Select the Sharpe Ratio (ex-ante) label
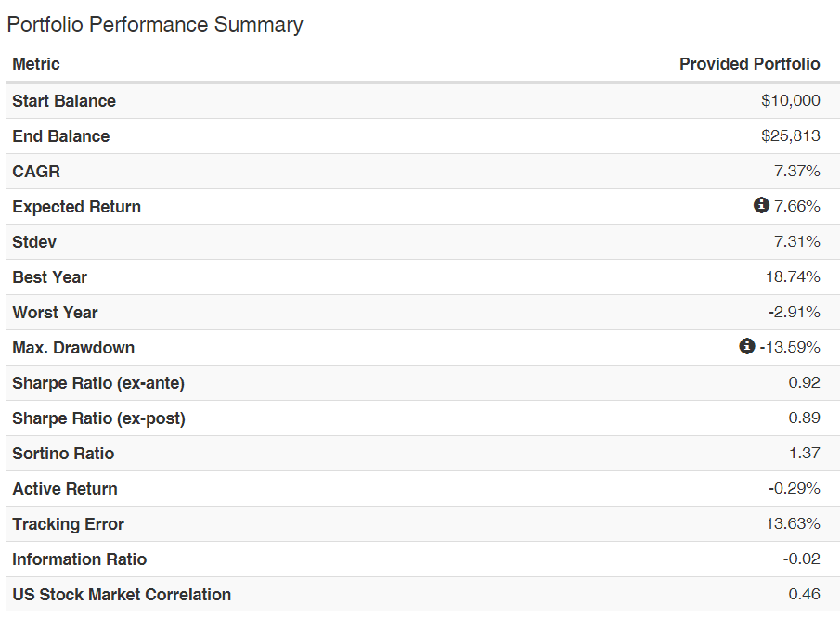Viewport: 840px width, 617px height. pos(98,383)
